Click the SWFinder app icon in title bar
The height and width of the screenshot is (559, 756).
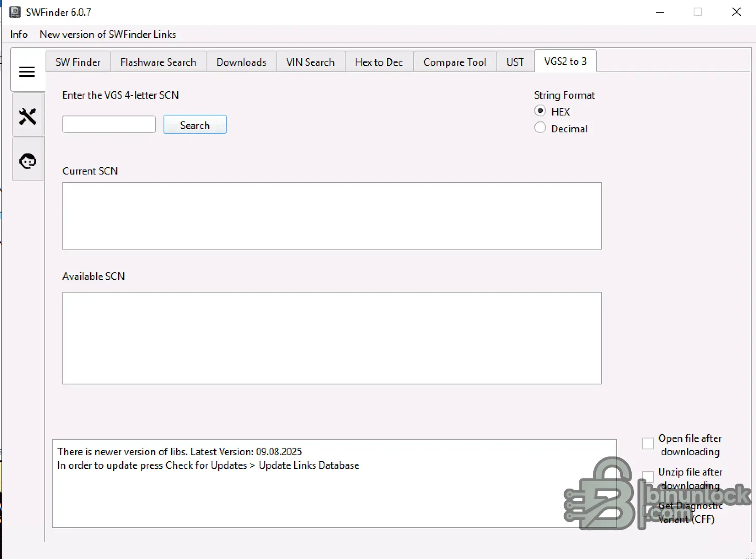pyautogui.click(x=15, y=12)
